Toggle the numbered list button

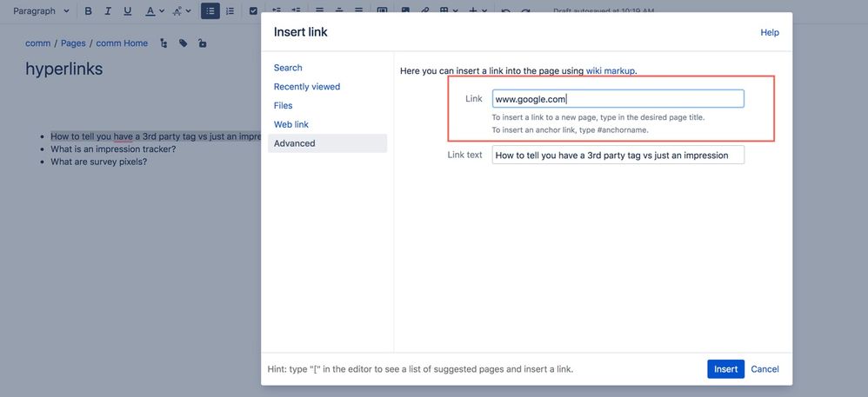coord(230,10)
